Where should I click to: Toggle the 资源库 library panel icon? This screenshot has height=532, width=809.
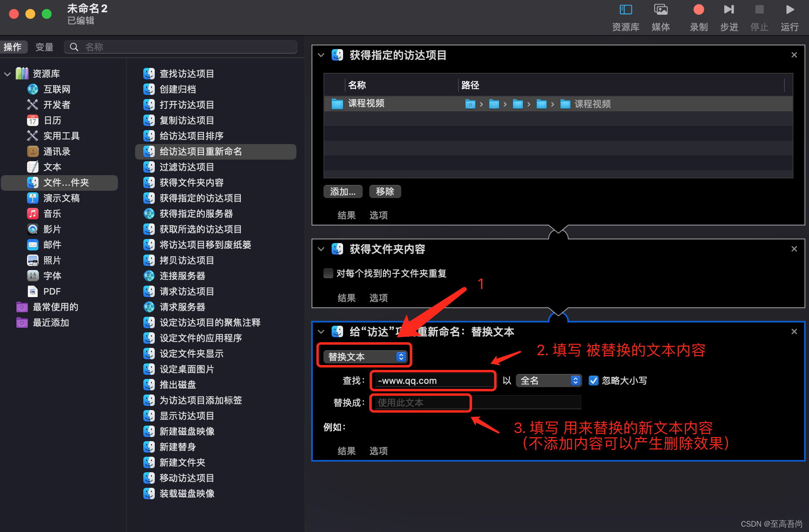tap(626, 10)
